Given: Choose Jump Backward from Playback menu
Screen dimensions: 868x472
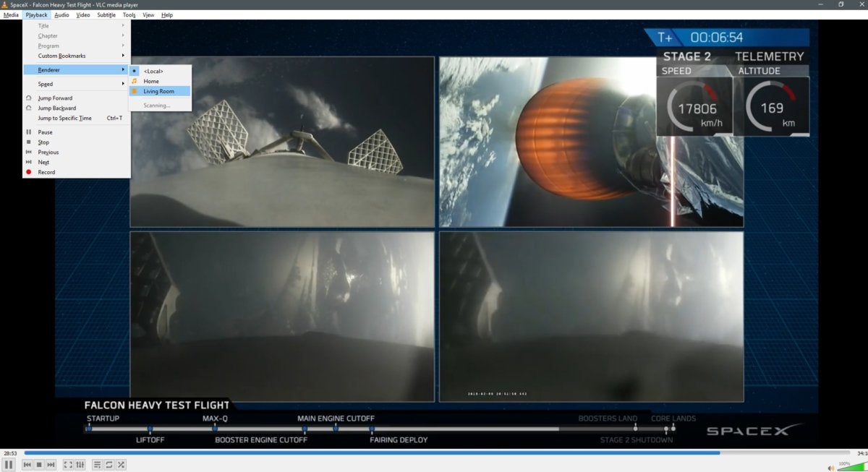Looking at the screenshot, I should click(76, 108).
